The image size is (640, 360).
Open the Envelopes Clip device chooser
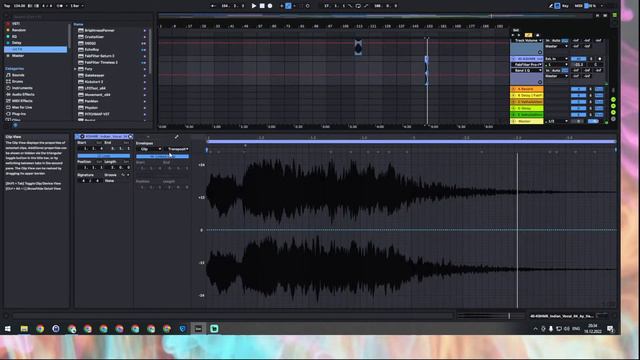pyautogui.click(x=149, y=149)
